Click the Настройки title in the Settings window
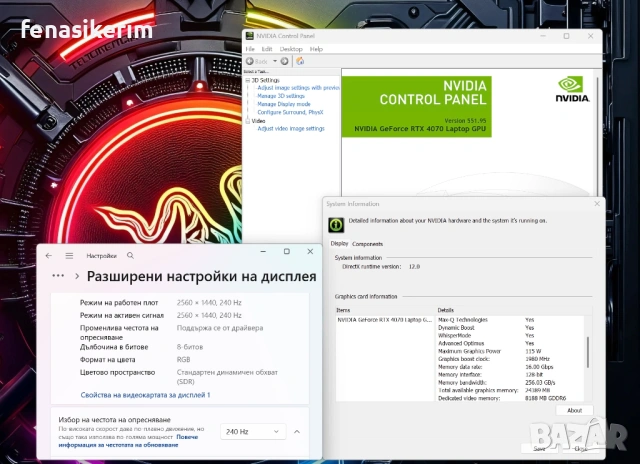The image size is (640, 464). coord(101,256)
